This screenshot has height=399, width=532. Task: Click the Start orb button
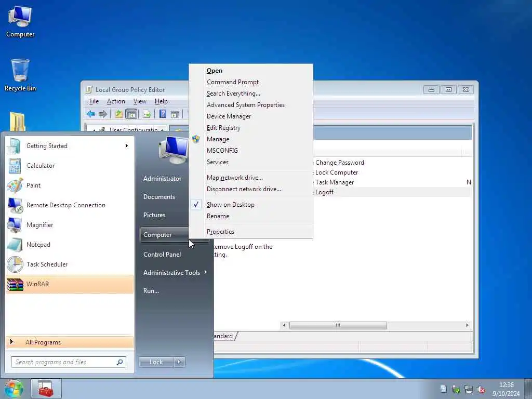[14, 389]
